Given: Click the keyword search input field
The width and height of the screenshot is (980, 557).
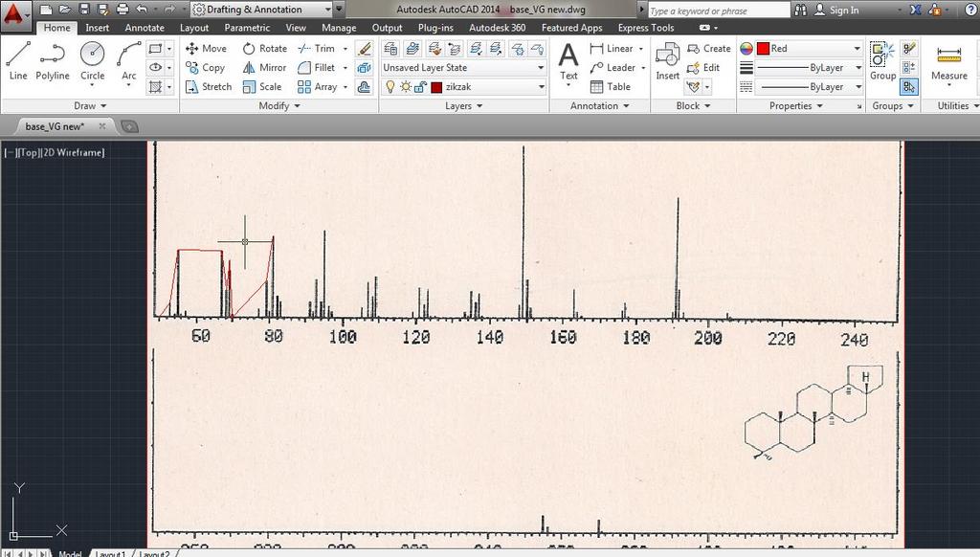Looking at the screenshot, I should click(719, 11).
